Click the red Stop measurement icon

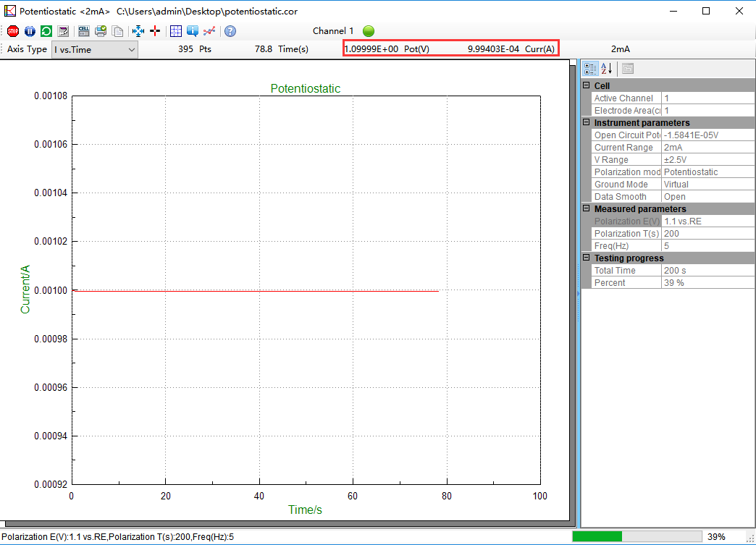pos(12,31)
